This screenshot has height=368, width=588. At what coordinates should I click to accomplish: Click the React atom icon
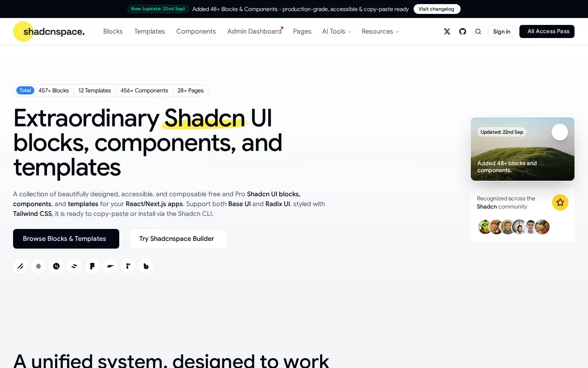(38, 266)
